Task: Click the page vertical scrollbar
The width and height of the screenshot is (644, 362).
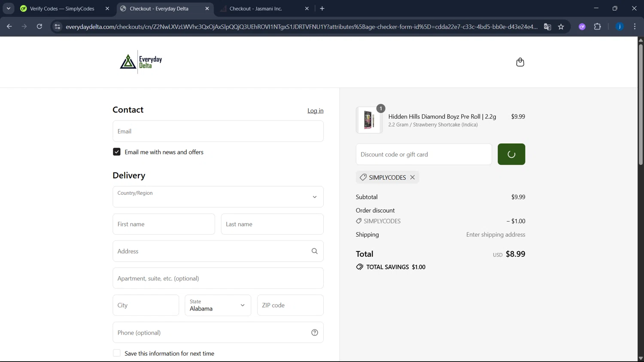Action: click(x=641, y=105)
